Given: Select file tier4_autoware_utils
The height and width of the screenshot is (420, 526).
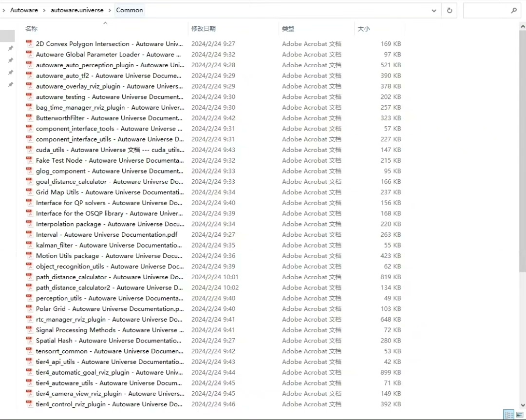Looking at the screenshot, I should 109,383.
